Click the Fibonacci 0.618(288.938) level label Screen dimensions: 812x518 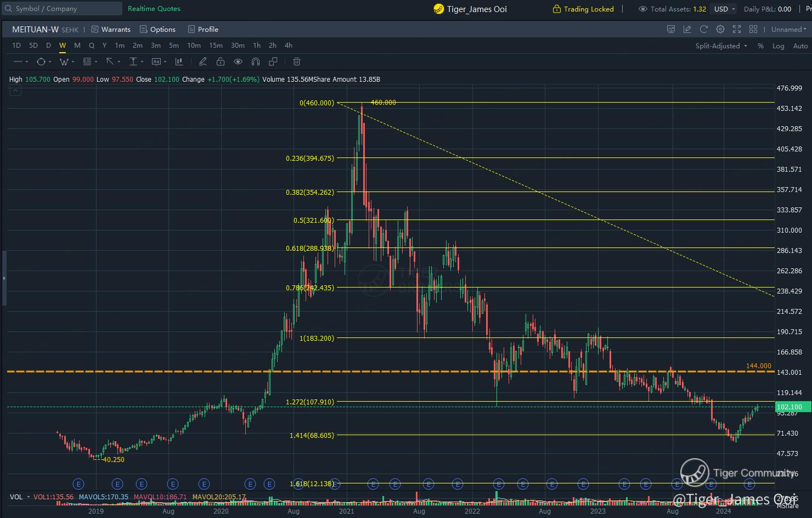[x=310, y=249]
